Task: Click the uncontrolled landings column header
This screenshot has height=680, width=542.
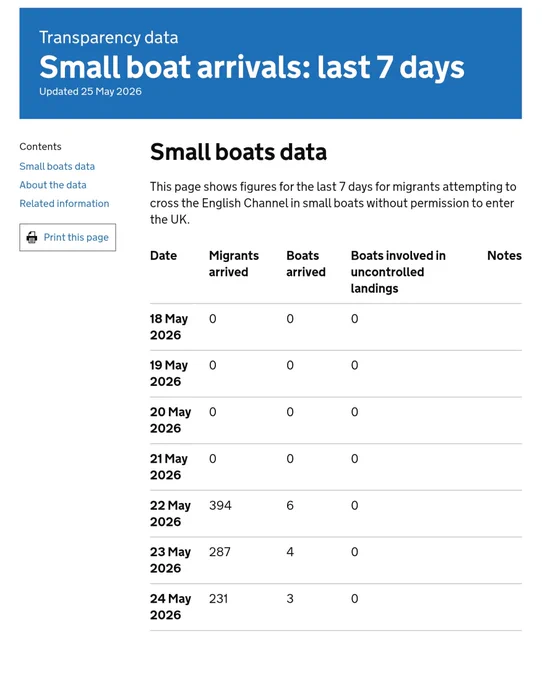Action: (x=398, y=272)
